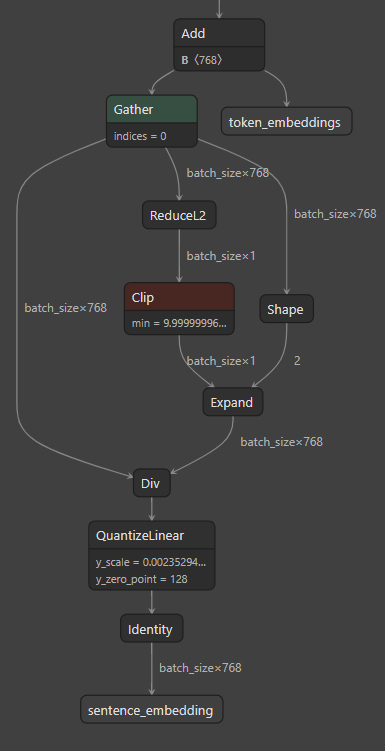Select the green Gather node
The height and width of the screenshot is (751, 385).
coord(152,109)
